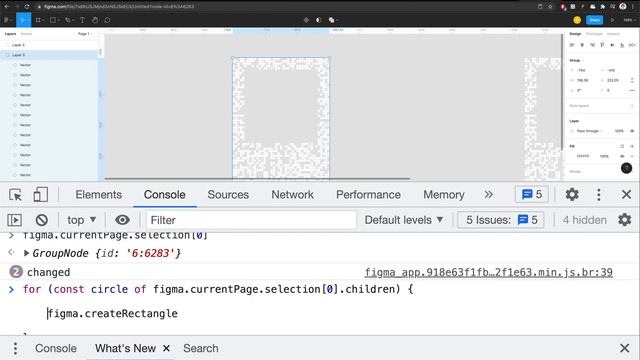Show more DevTools tabs with double chevron

pos(489,194)
